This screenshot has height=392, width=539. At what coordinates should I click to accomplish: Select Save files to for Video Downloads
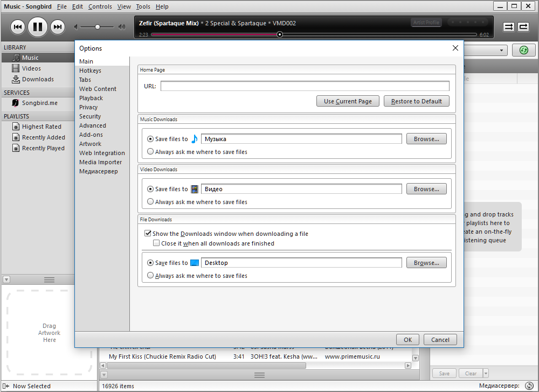point(150,189)
